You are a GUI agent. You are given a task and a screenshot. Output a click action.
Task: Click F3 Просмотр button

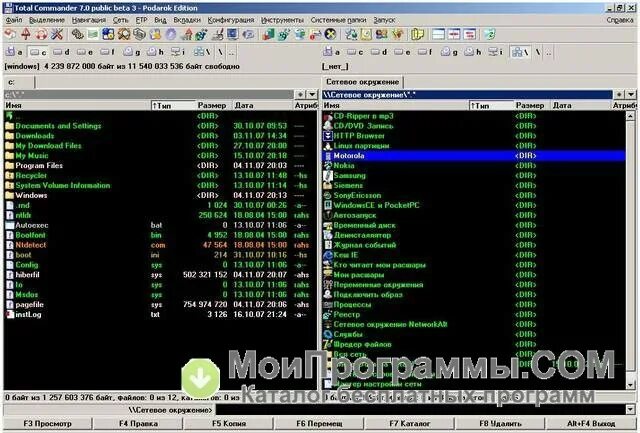pyautogui.click(x=47, y=424)
